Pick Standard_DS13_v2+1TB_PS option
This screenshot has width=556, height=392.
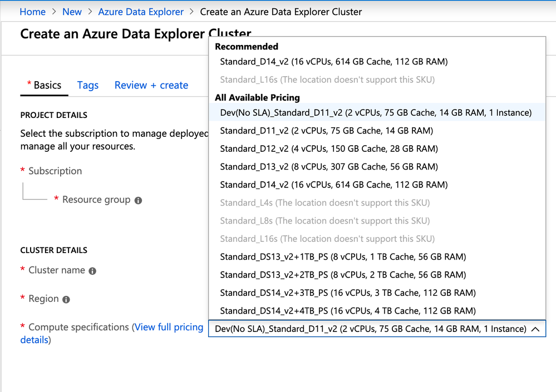pos(377,257)
